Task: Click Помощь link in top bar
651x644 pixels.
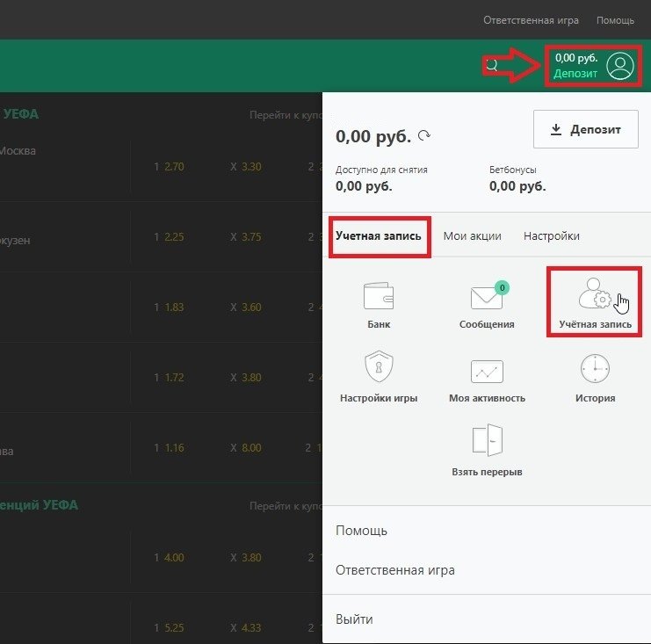Action: (615, 19)
